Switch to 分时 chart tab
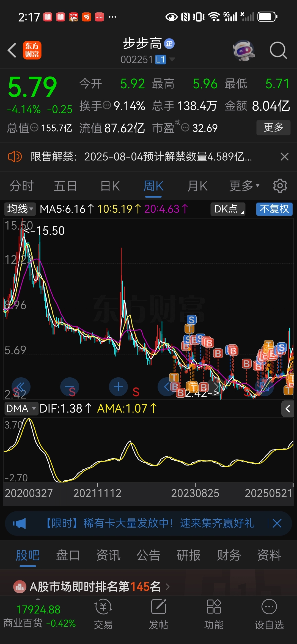Screen dimensions: 297x644 (22, 186)
